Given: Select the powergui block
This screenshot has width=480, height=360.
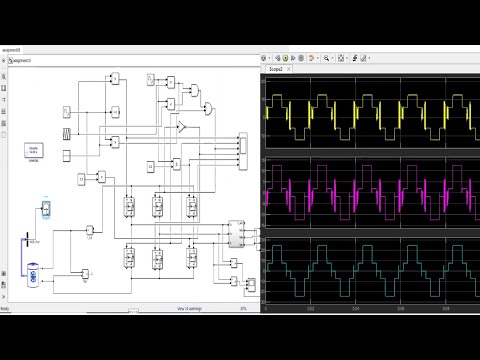Looking at the screenshot, I should click(34, 151).
